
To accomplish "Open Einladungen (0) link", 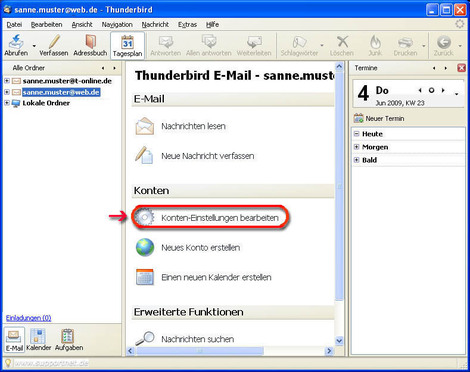I will coord(28,318).
